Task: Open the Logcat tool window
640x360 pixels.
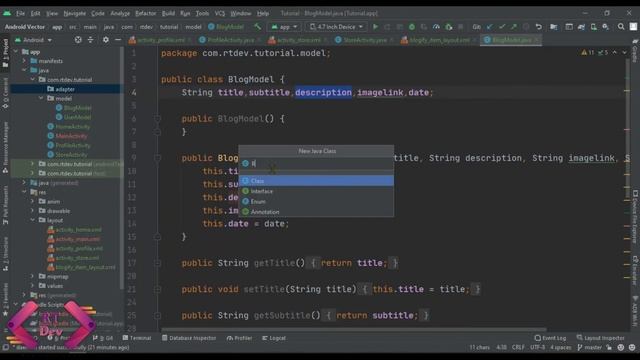Action: 274,338
